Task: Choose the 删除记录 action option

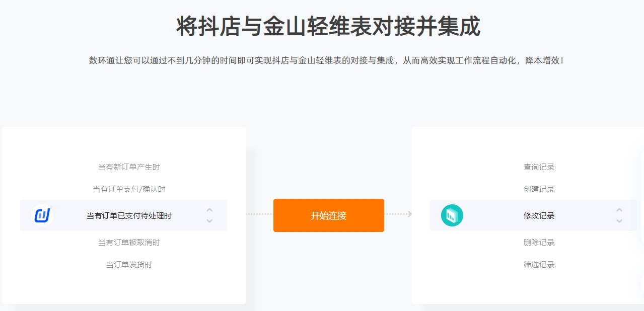Action: pyautogui.click(x=539, y=243)
